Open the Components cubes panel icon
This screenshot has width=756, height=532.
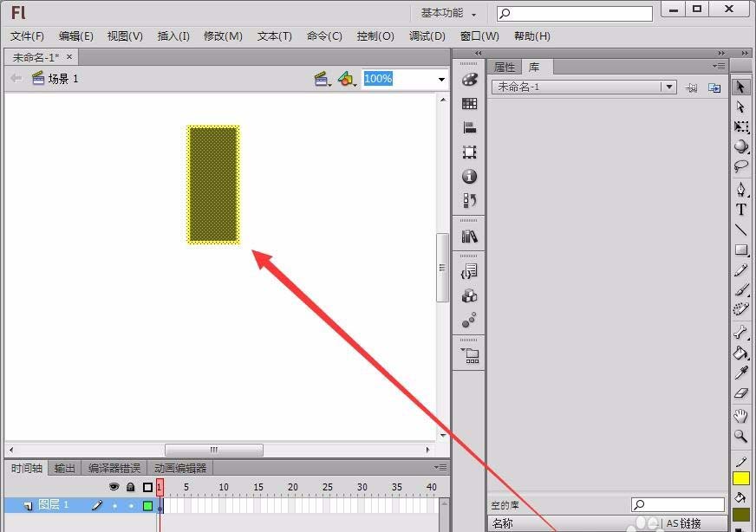pos(469,295)
